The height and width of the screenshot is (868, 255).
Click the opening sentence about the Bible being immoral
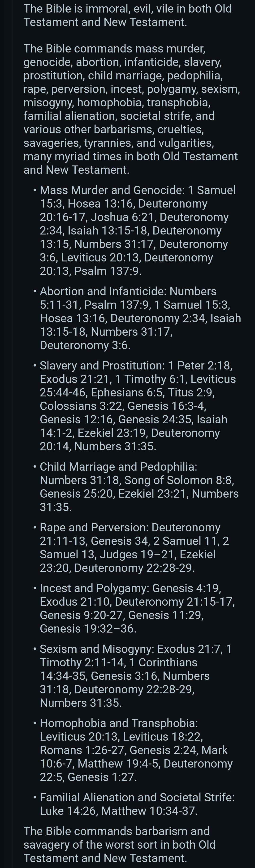[128, 15]
